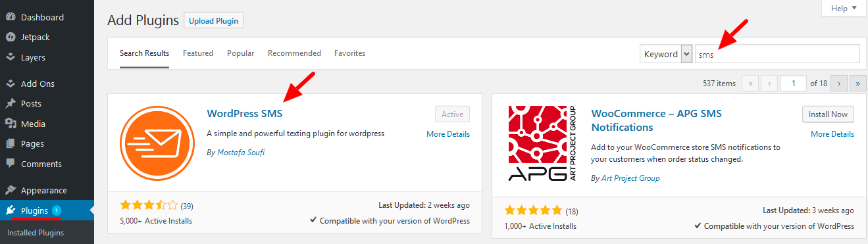
Task: Click the Active button for WordPress SMS
Action: 452,114
